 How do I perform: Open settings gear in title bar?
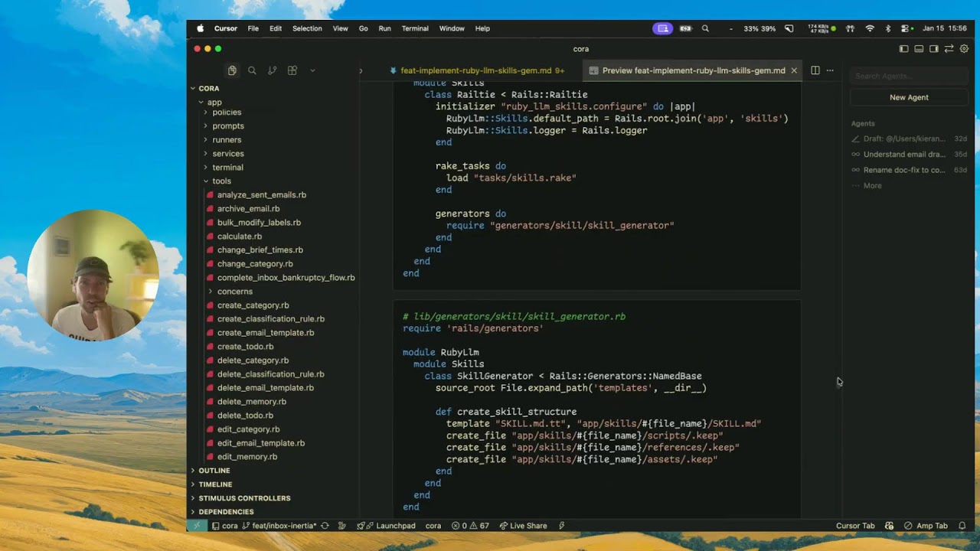coord(965,49)
